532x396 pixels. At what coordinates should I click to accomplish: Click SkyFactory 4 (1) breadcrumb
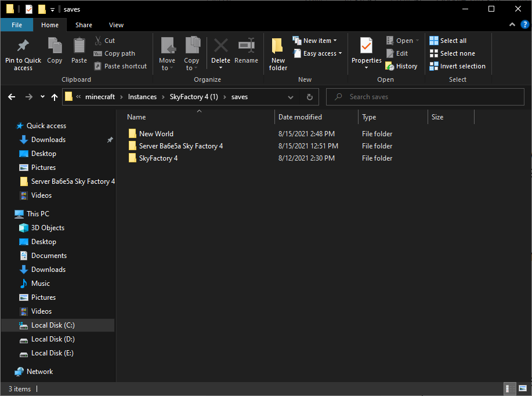(194, 97)
